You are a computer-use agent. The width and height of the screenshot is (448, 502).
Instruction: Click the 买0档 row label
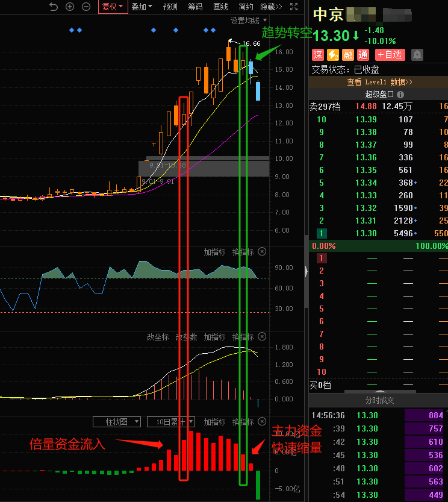tap(320, 385)
